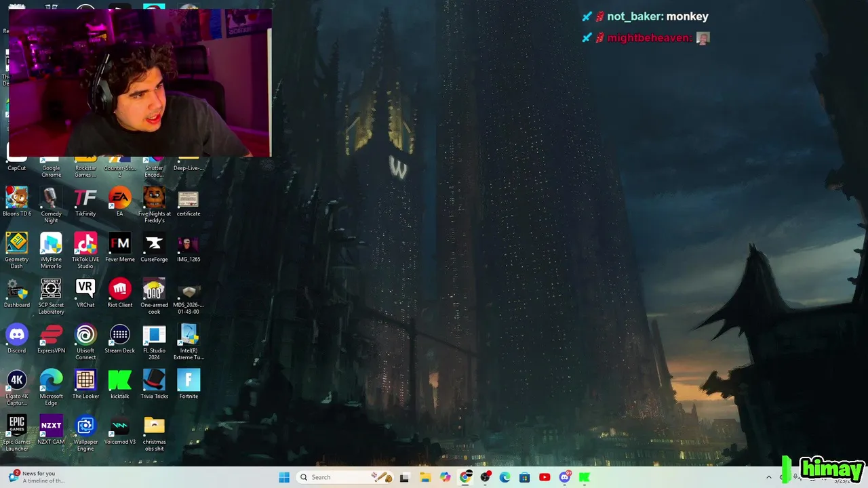Open Discord desktop shortcut
This screenshot has width=868, height=488.
point(17,339)
